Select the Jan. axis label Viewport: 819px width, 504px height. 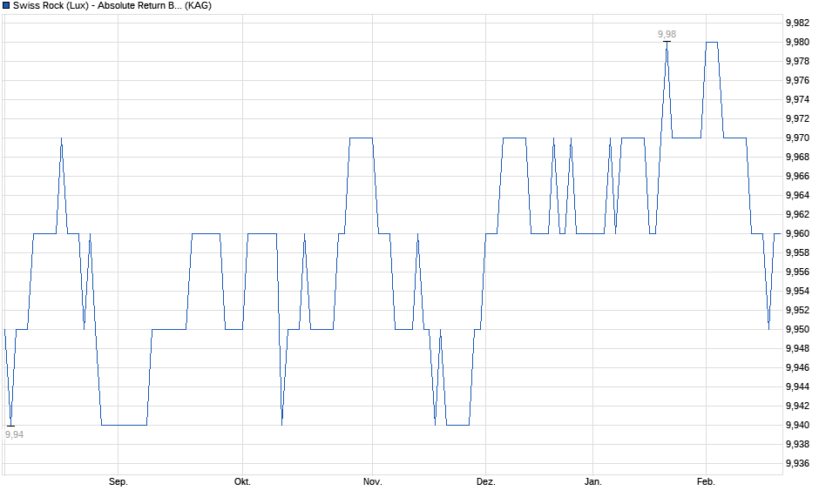592,480
